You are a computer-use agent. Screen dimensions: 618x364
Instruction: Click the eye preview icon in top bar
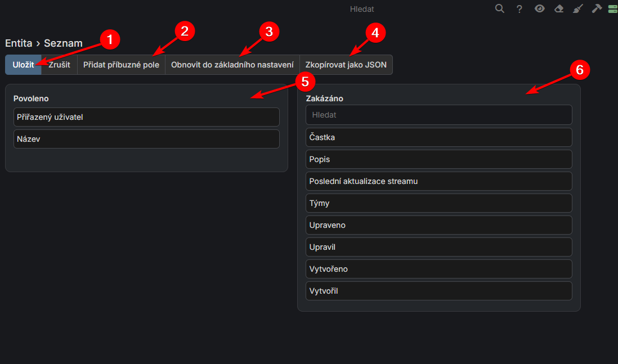(x=539, y=8)
